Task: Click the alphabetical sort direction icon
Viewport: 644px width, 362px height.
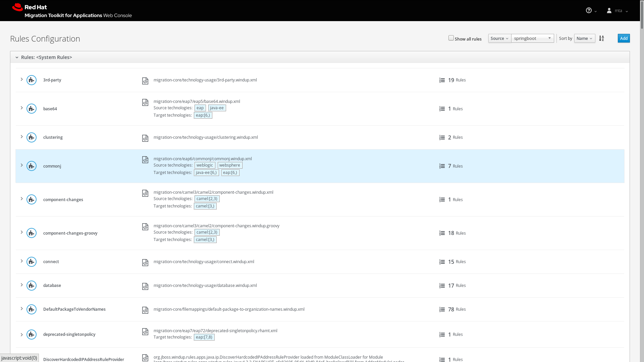Action: pos(601,38)
